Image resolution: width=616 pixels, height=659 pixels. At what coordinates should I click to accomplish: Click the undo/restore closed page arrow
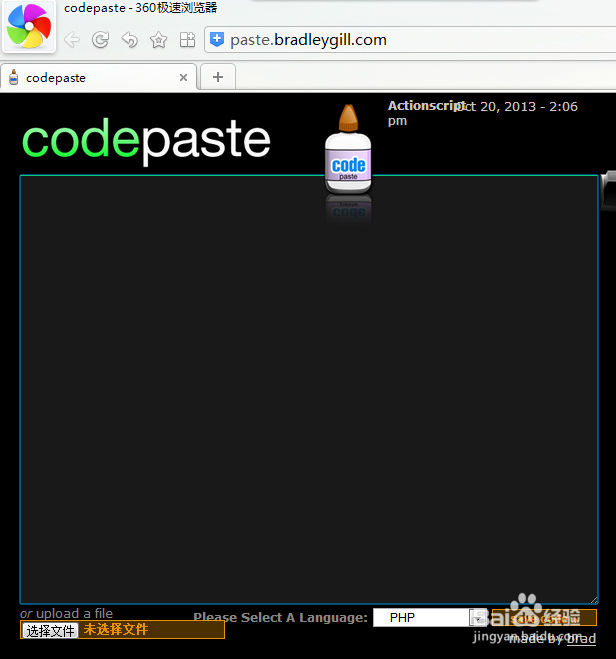pyautogui.click(x=129, y=40)
